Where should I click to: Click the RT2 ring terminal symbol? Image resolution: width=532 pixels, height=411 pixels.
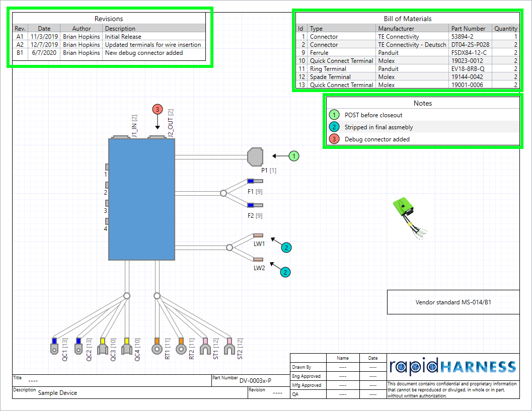[181, 346]
